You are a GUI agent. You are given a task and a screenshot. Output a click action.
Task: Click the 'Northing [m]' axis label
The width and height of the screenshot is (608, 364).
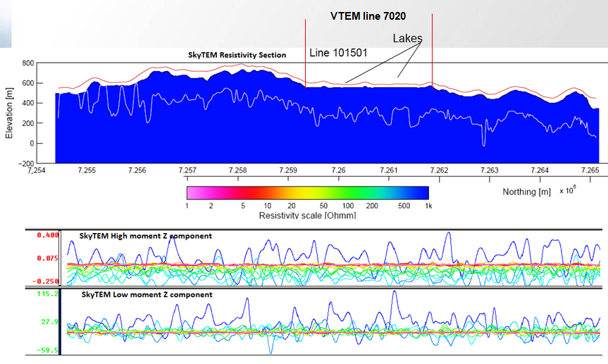point(526,192)
